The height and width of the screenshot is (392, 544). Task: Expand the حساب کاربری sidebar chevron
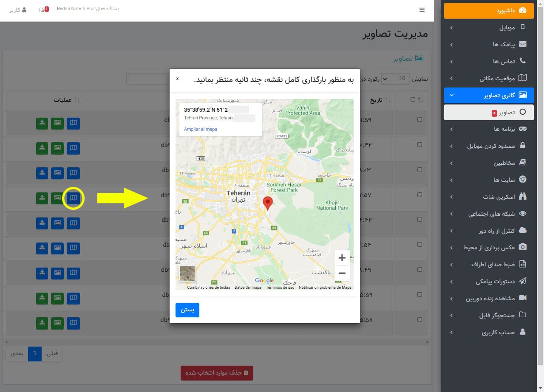451,332
